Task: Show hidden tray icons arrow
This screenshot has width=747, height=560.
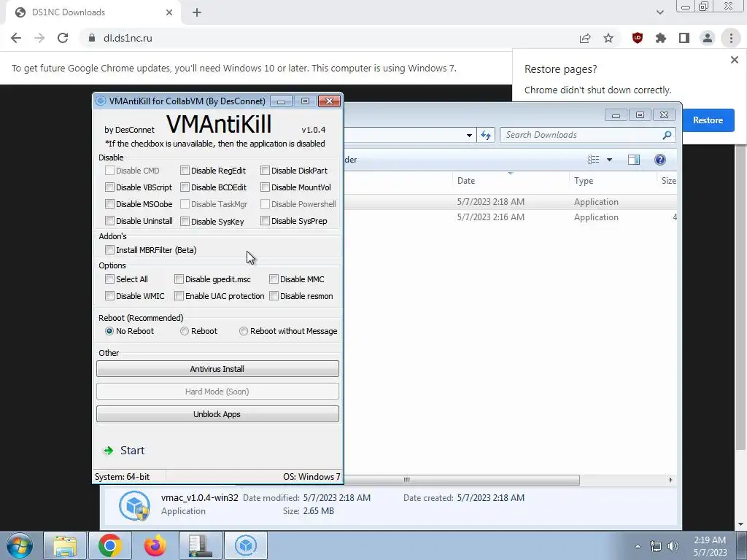Action: pyautogui.click(x=638, y=546)
